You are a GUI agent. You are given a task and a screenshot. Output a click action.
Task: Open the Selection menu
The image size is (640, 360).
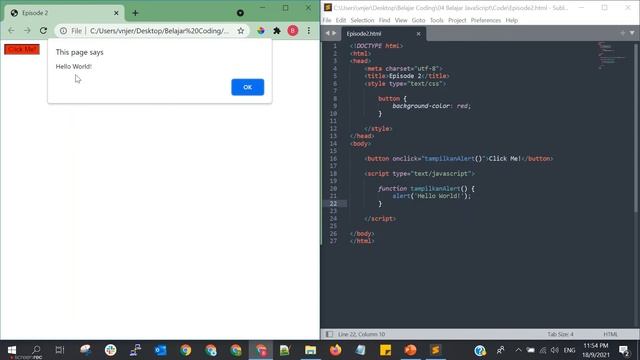pyautogui.click(x=362, y=20)
